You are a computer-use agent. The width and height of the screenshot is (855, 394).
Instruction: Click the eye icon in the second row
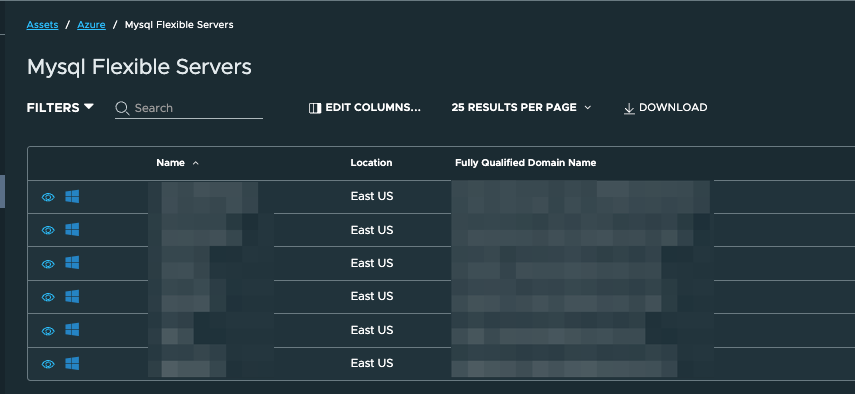coord(48,231)
